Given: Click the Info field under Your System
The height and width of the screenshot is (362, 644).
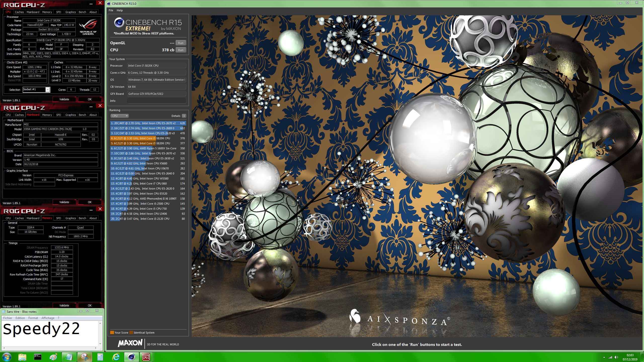Looking at the screenshot, I should (x=156, y=101).
